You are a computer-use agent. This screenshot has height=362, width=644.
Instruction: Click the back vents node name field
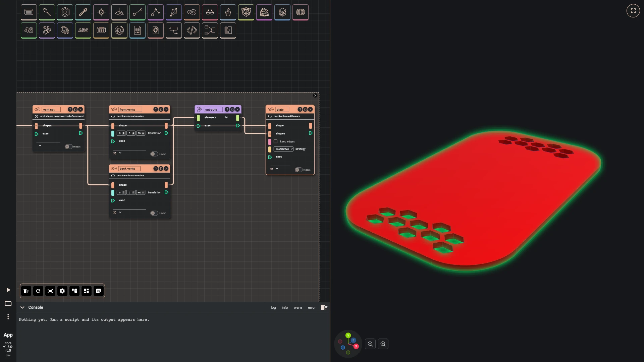point(130,169)
